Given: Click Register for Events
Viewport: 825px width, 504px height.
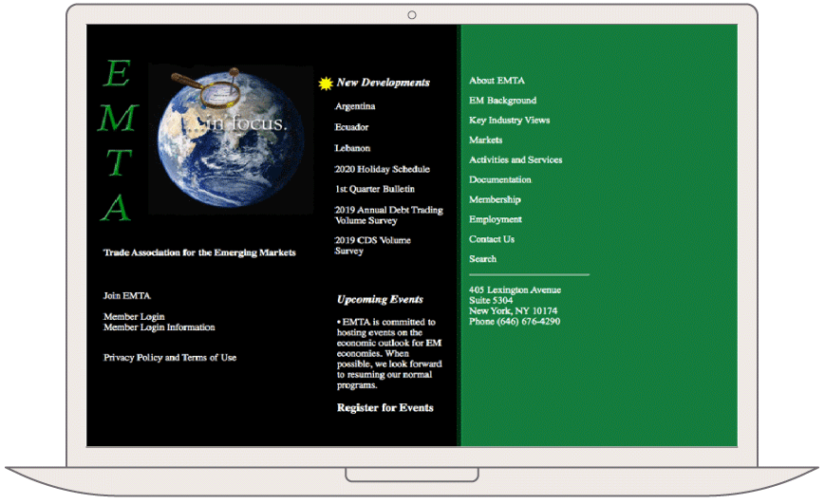Looking at the screenshot, I should pyautogui.click(x=385, y=408).
